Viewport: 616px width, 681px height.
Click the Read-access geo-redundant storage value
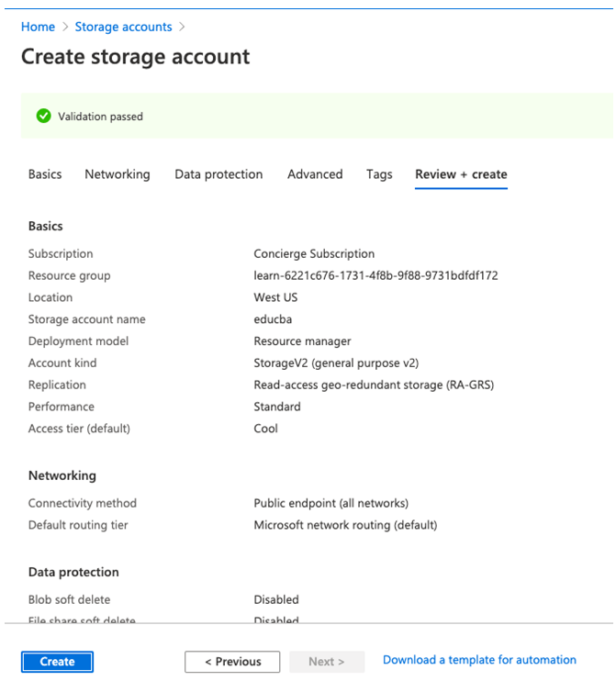point(374,385)
